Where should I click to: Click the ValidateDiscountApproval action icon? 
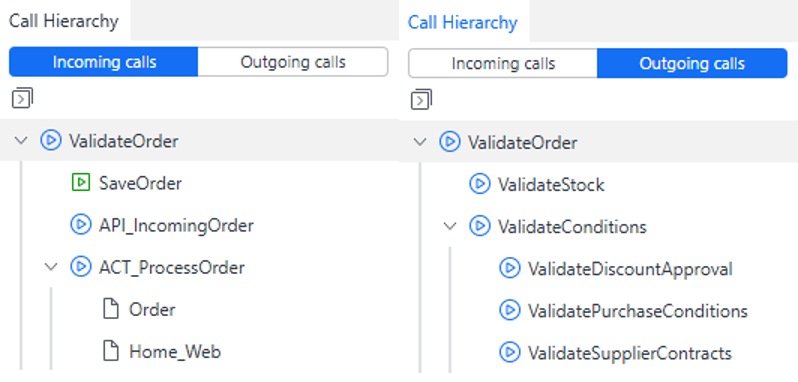click(509, 268)
